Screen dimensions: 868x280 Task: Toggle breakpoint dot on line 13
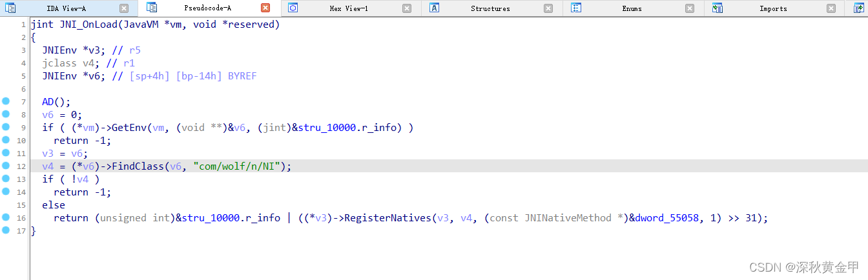point(6,179)
